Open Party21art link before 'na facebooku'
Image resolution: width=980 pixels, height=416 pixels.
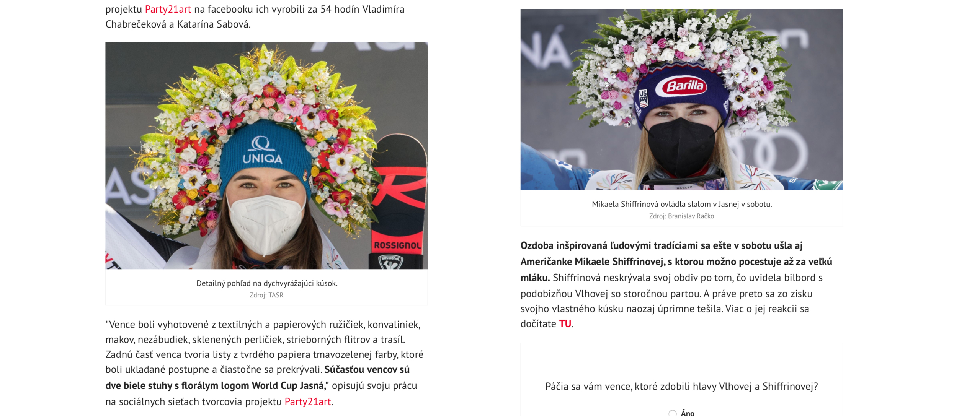pos(168,9)
